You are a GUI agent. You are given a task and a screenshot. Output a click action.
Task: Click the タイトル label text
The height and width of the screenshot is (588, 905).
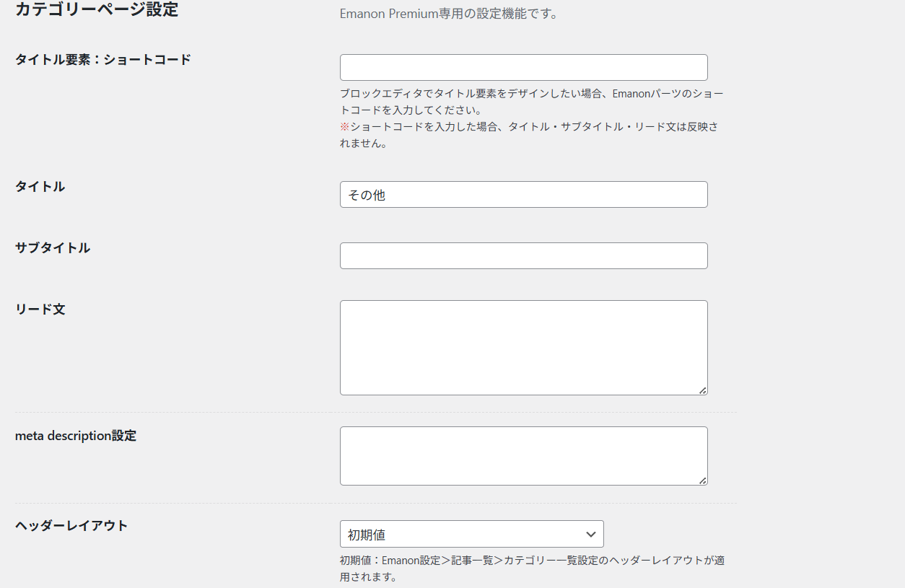point(40,186)
